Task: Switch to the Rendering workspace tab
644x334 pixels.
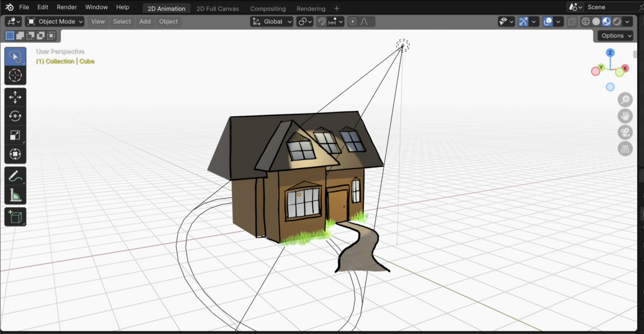Action: pos(311,8)
